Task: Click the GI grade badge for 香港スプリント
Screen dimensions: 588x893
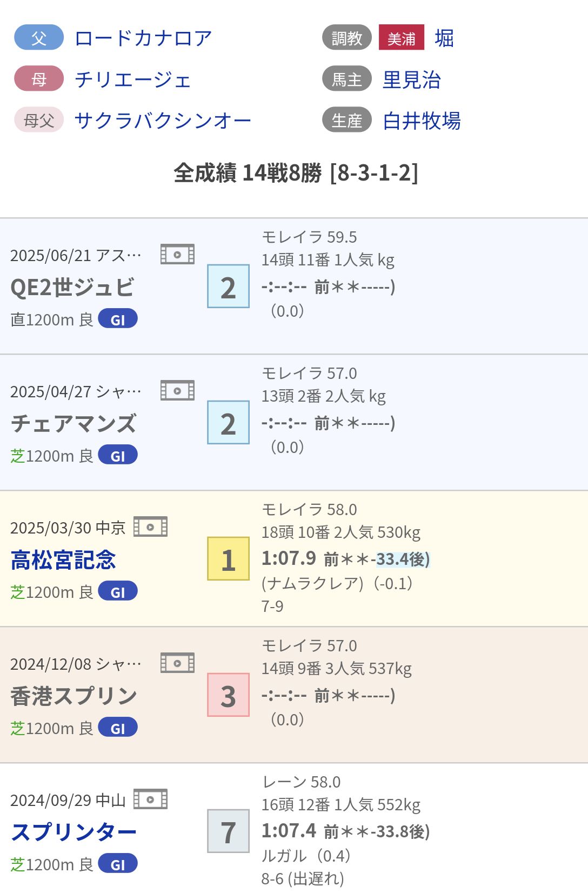Action: [118, 728]
